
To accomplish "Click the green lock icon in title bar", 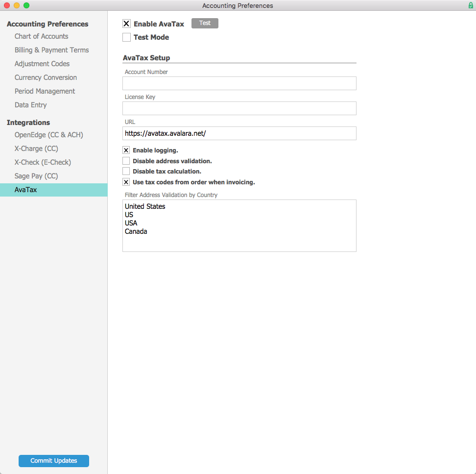I will click(471, 5).
